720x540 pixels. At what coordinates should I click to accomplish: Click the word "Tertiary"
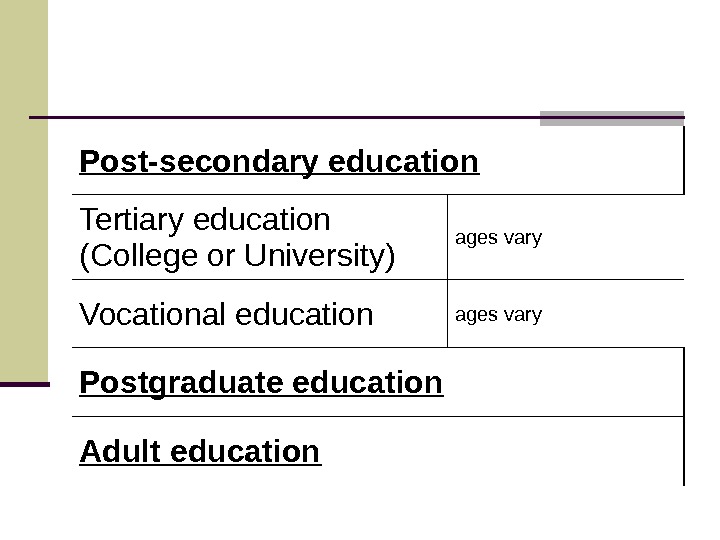click(131, 219)
